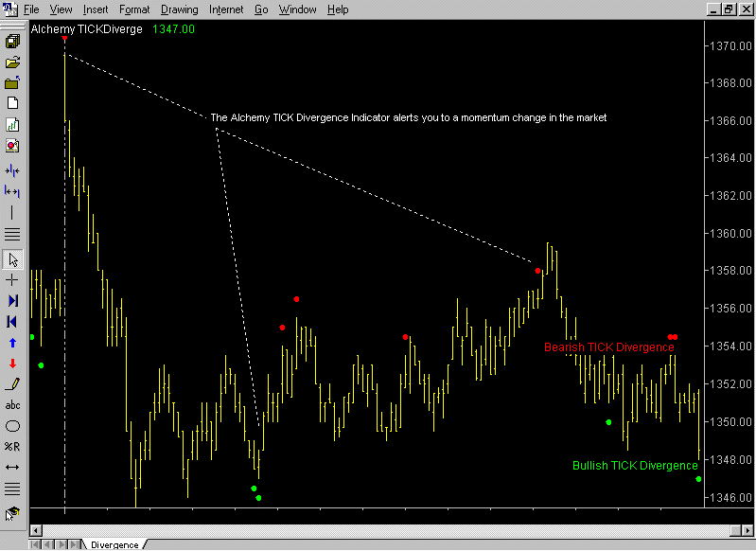Viewport: 756px width, 551px height.
Task: Open the View menu
Action: pos(62,9)
